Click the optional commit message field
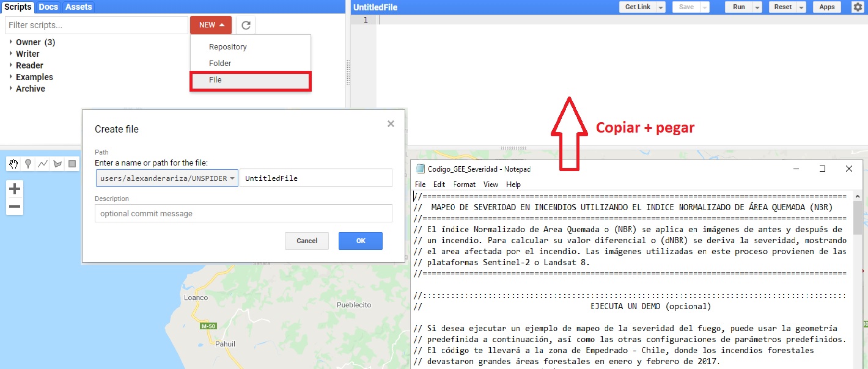The height and width of the screenshot is (369, 868). click(x=243, y=214)
